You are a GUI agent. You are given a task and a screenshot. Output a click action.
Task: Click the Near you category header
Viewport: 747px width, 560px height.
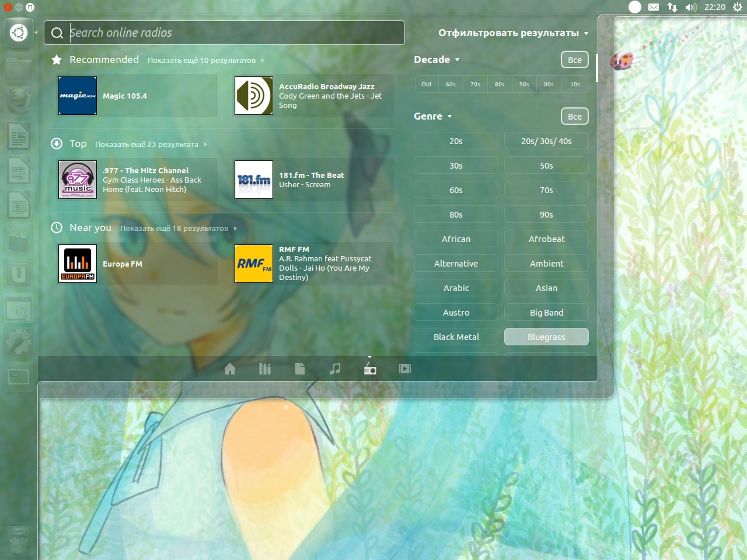click(x=90, y=228)
